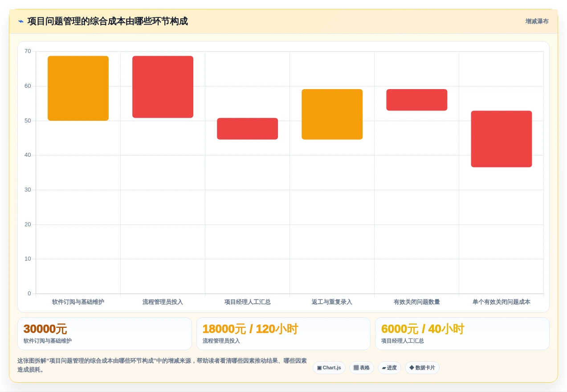Select the orange bar for 软件订阅与基础维护
567x392 pixels.
pos(78,88)
